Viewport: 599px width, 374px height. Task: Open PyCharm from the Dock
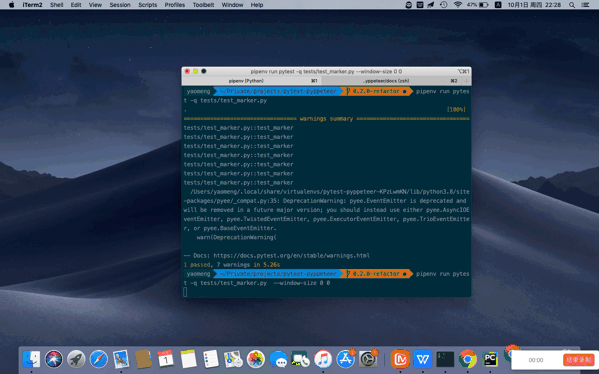tap(490, 359)
